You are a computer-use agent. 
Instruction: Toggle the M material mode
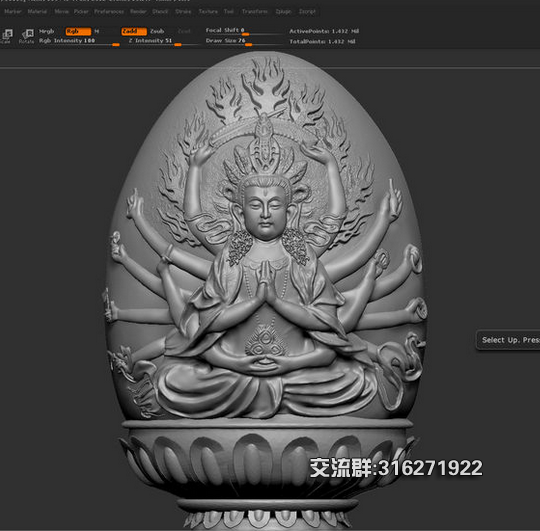97,31
